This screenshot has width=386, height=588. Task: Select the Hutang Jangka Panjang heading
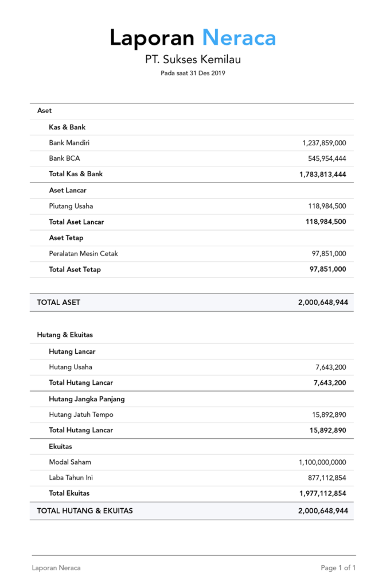point(87,399)
